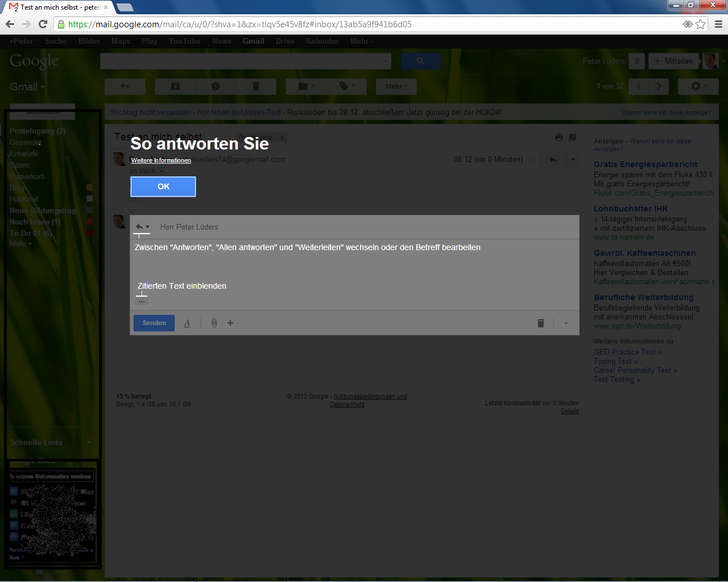This screenshot has width=728, height=582.
Task: Open the search options arrow in the search box
Action: pos(386,61)
